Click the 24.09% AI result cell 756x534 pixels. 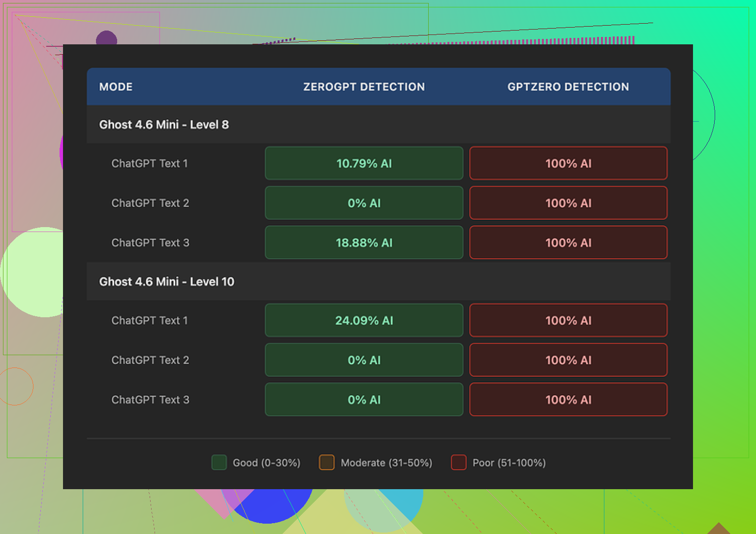click(x=364, y=321)
